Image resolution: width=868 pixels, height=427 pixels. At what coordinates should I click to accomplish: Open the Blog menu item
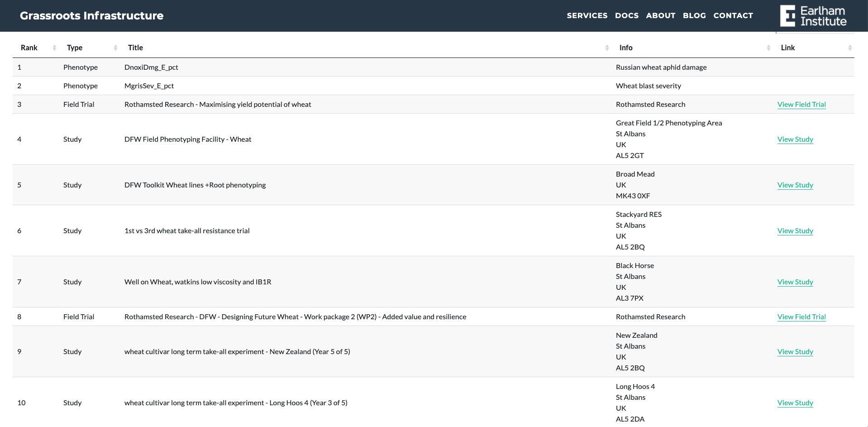[694, 15]
